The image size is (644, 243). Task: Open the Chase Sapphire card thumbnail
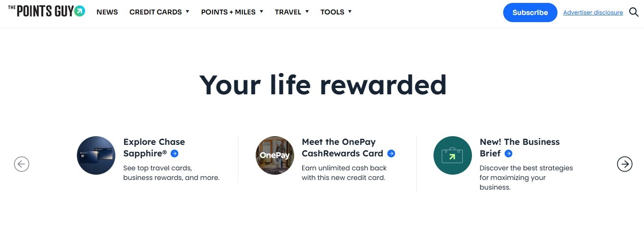(96, 155)
